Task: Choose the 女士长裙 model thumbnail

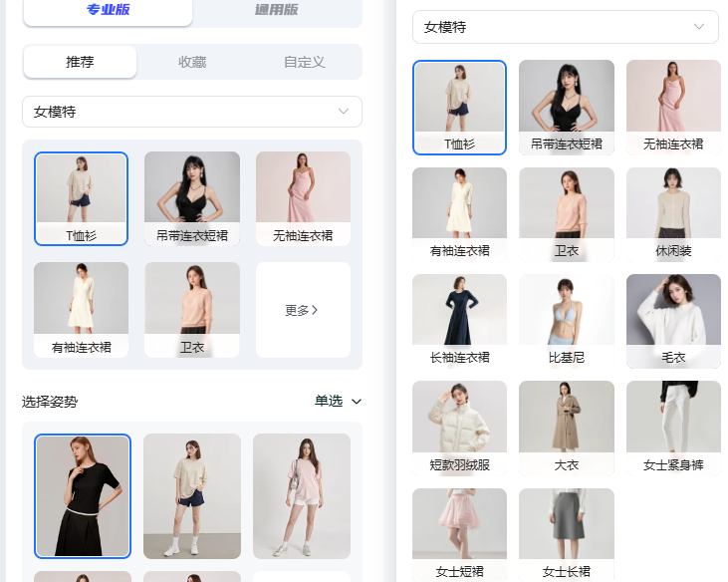Action: (x=566, y=533)
